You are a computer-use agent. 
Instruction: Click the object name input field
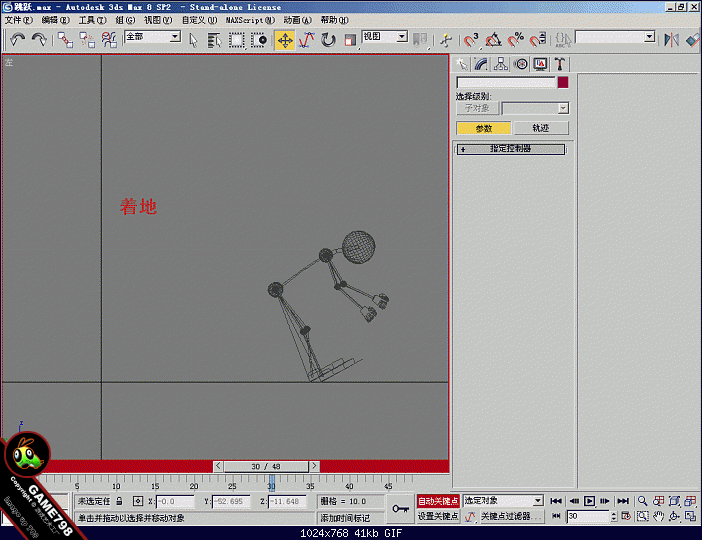coord(505,82)
